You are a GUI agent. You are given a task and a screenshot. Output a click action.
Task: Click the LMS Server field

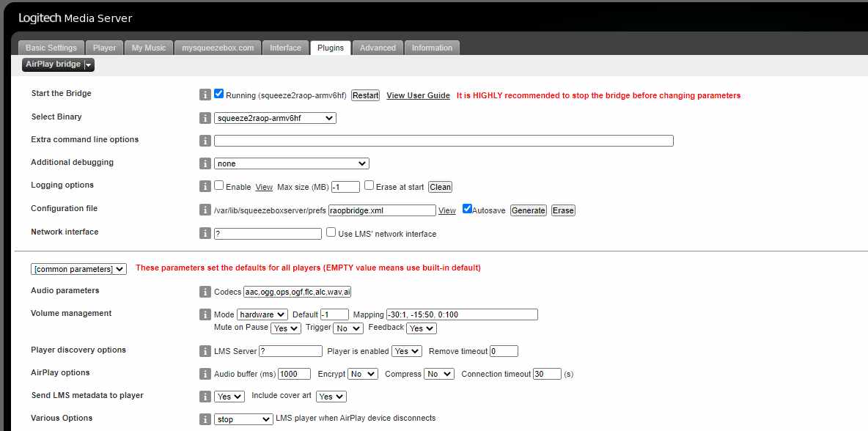point(290,351)
